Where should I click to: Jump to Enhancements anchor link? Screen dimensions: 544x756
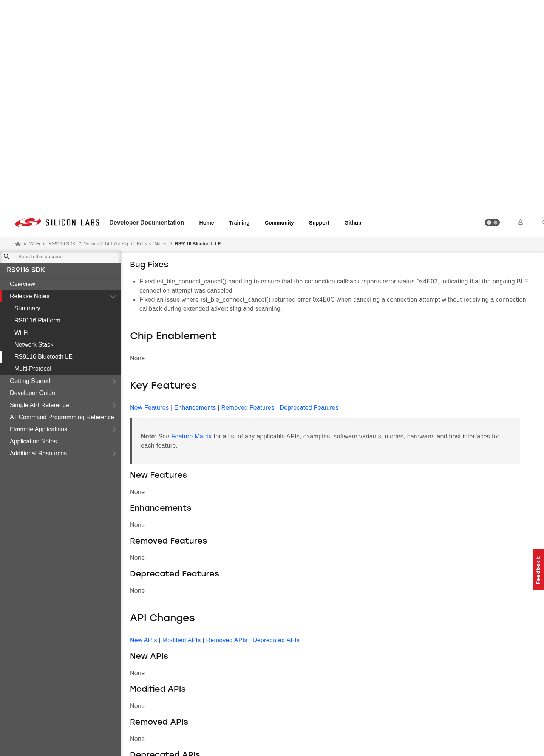195,408
